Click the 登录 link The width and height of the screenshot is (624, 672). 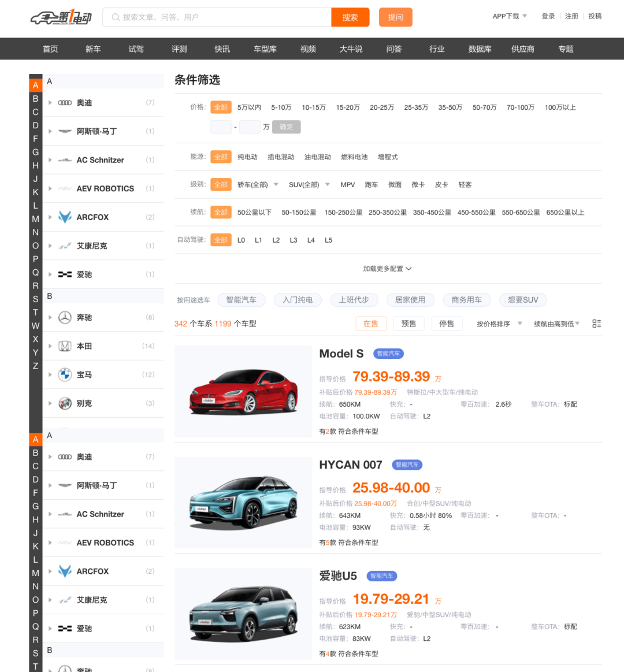548,16
